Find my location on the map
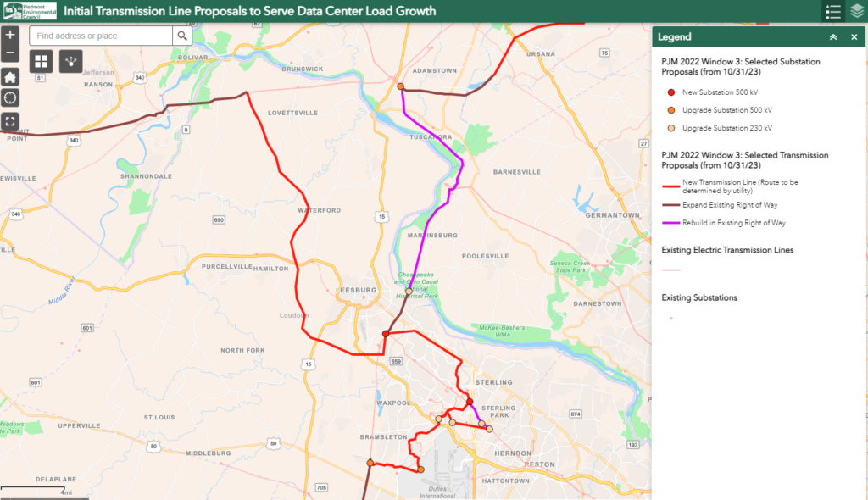The image size is (868, 500). (x=10, y=98)
